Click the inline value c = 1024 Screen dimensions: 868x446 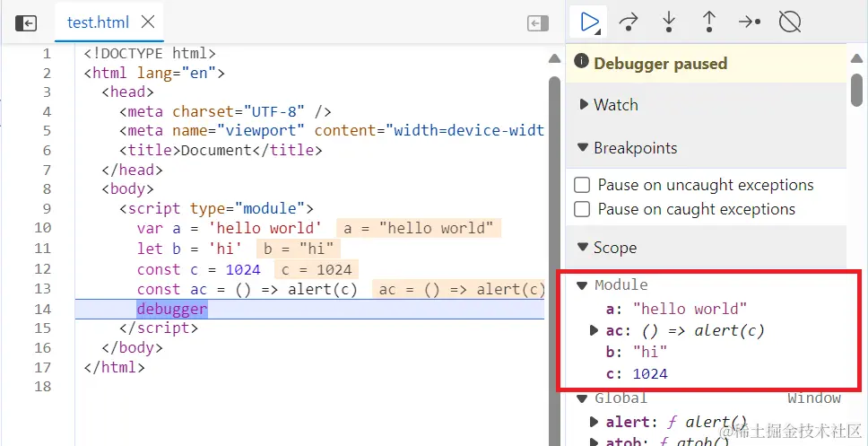click(317, 270)
